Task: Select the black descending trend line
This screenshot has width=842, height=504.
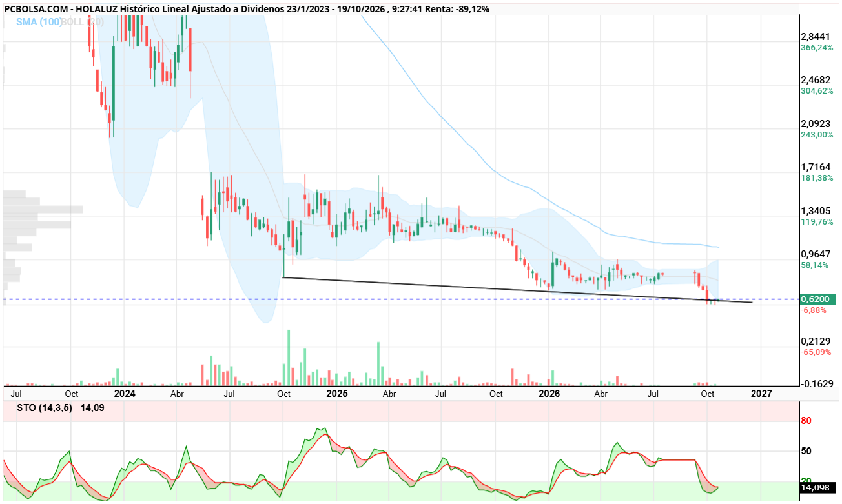Action: click(x=518, y=290)
